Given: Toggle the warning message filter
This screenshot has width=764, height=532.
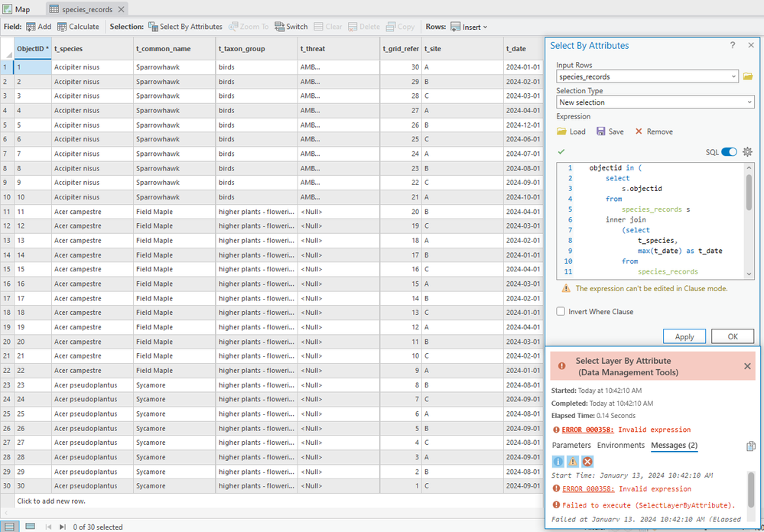Looking at the screenshot, I should [x=573, y=462].
